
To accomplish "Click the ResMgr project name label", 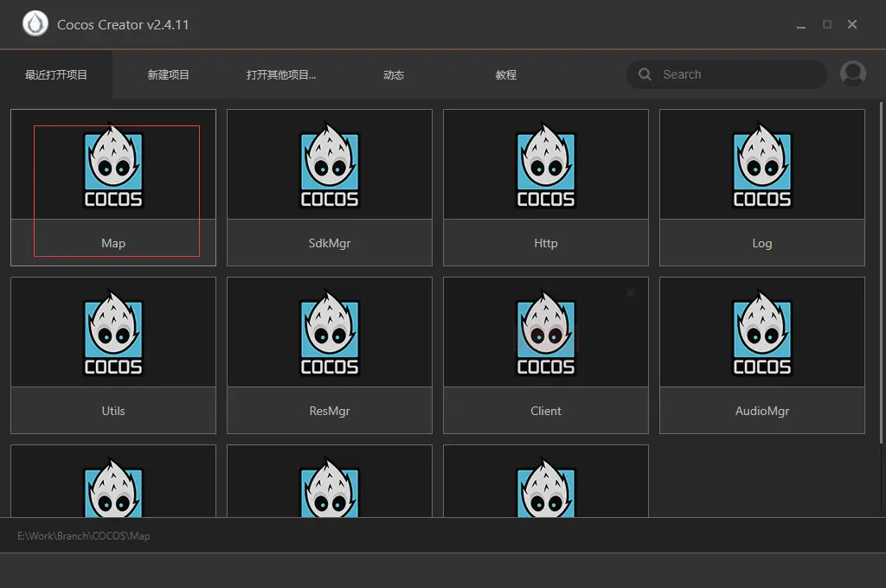I will click(x=330, y=411).
